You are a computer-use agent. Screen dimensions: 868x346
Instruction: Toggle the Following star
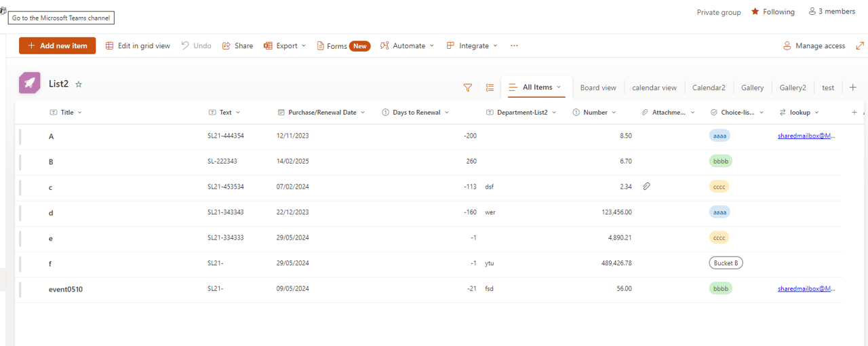coord(755,12)
